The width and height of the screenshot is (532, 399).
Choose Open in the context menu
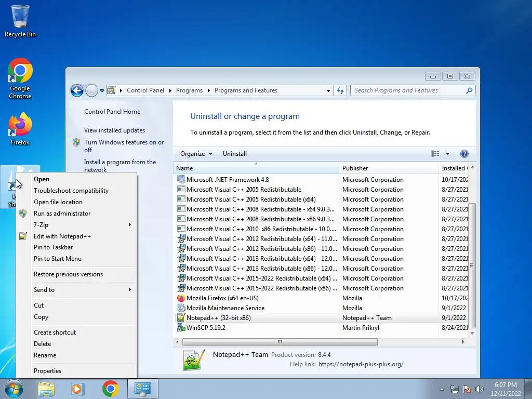pyautogui.click(x=77, y=179)
